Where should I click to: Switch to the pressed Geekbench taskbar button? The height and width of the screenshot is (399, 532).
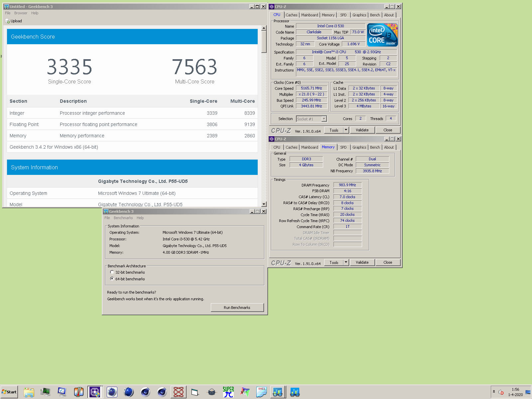pyautogui.click(x=278, y=392)
